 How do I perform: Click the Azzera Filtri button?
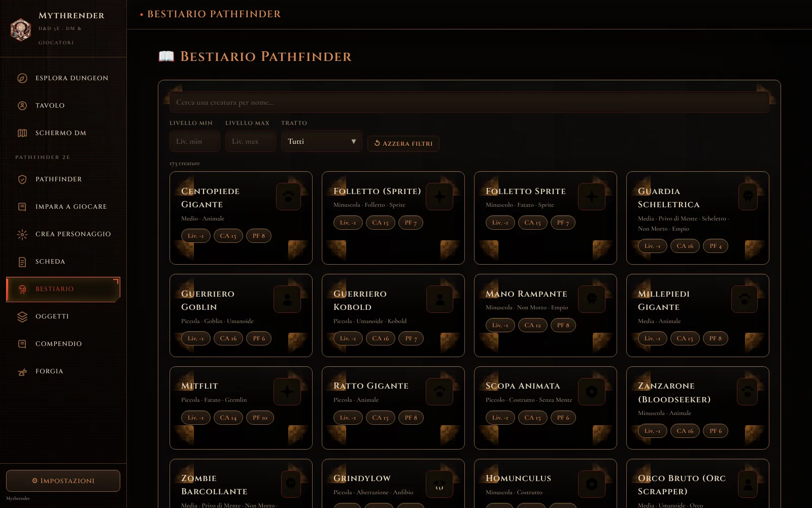(x=403, y=144)
